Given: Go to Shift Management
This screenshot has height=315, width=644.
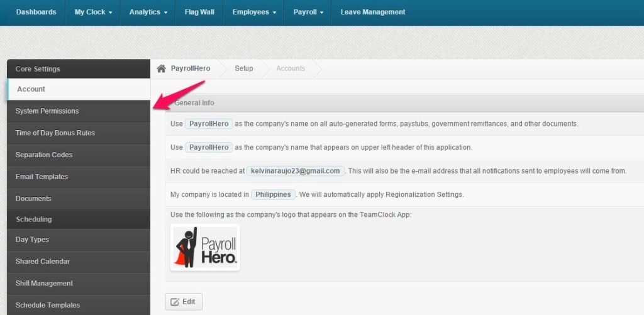Looking at the screenshot, I should coord(79,283).
